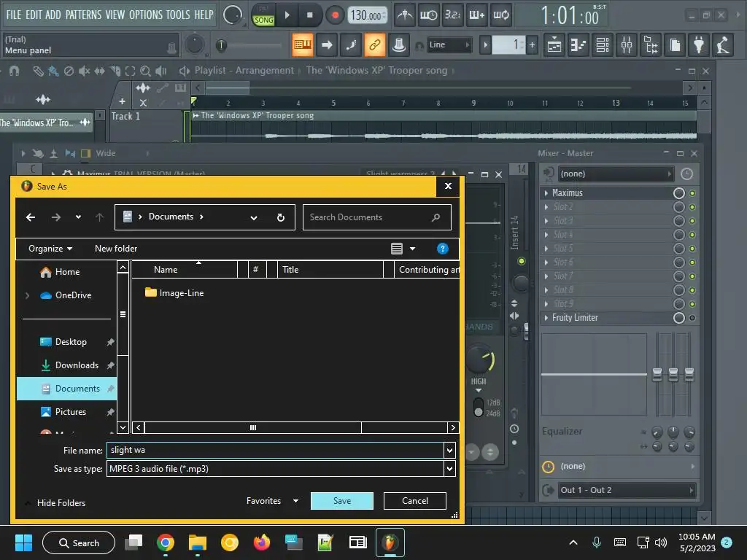Open the VIEW menu
Image resolution: width=747 pixels, height=560 pixels.
(x=115, y=15)
